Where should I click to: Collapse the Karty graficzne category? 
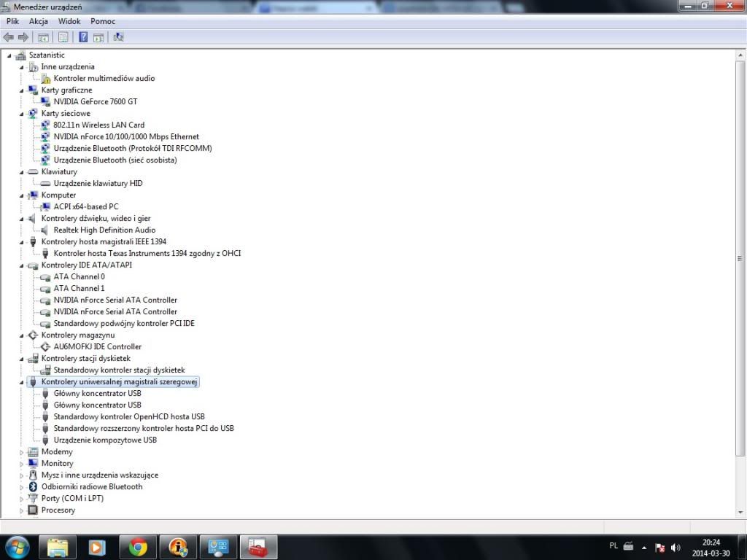click(x=21, y=90)
